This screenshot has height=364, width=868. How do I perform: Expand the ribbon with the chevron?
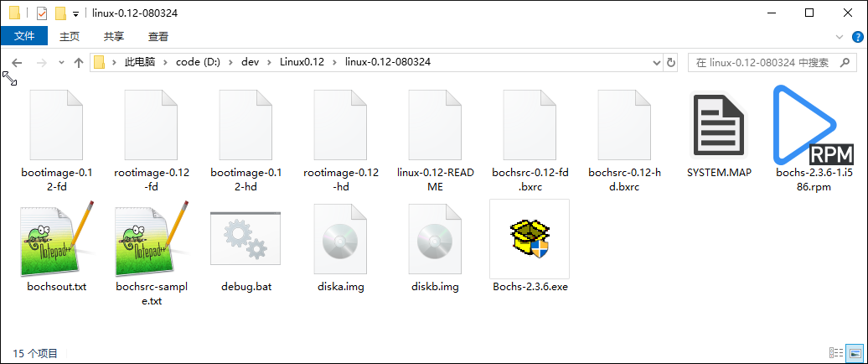(x=841, y=36)
